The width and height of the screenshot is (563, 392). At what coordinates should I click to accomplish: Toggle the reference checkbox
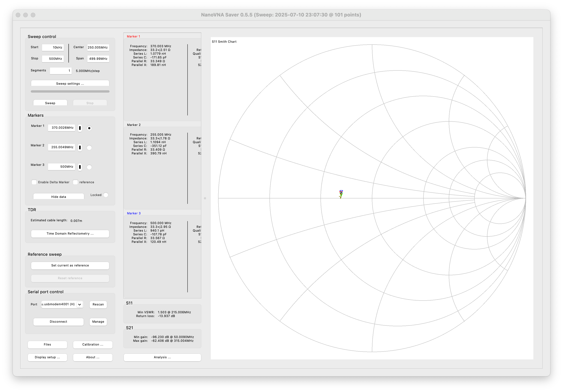click(76, 182)
